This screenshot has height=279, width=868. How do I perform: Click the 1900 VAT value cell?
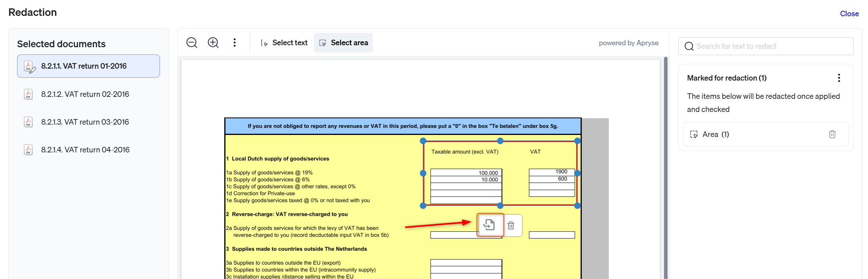tap(552, 172)
